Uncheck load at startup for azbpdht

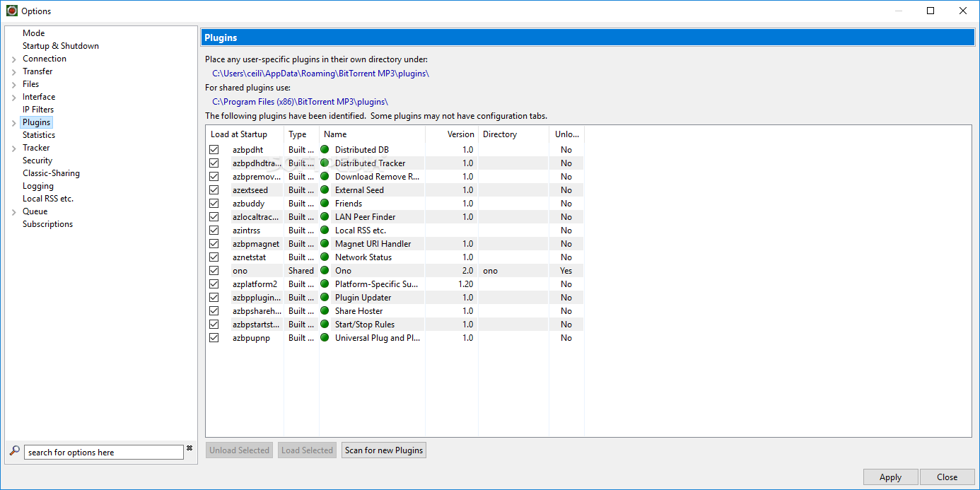(214, 150)
